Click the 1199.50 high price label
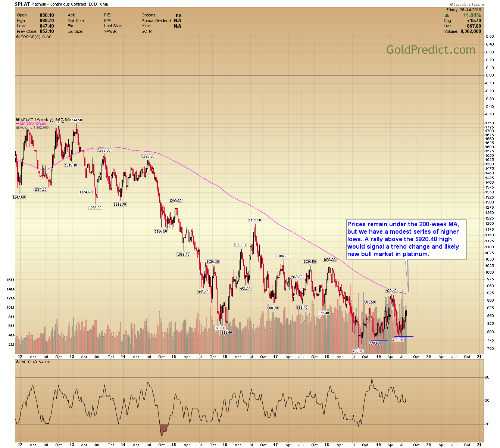The width and height of the screenshot is (500, 448). (x=255, y=220)
